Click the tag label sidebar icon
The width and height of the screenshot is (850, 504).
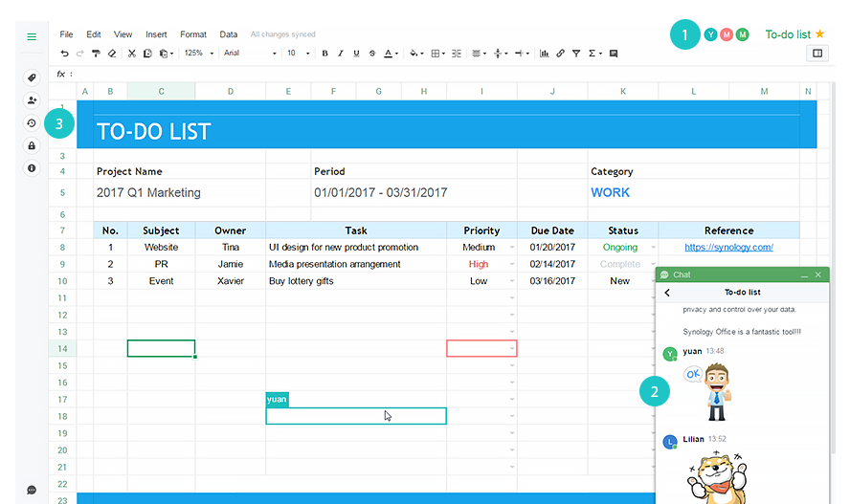point(32,77)
